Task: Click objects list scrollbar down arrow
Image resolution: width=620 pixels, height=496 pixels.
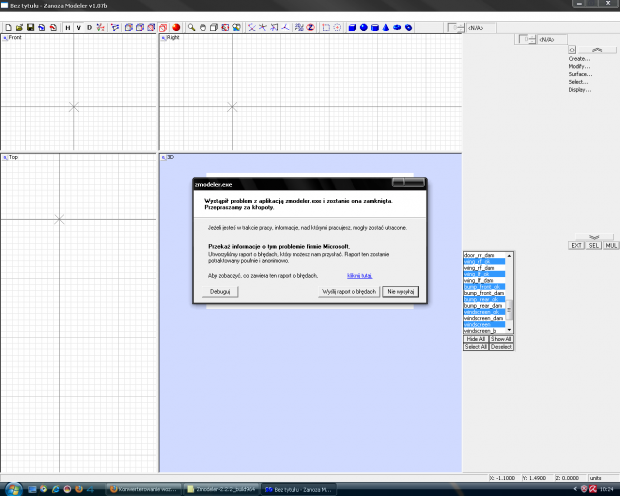Action: coord(509,330)
